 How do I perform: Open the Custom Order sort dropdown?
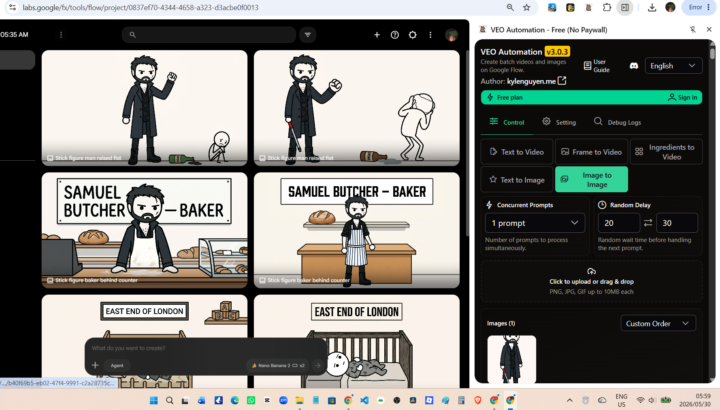[x=658, y=323]
